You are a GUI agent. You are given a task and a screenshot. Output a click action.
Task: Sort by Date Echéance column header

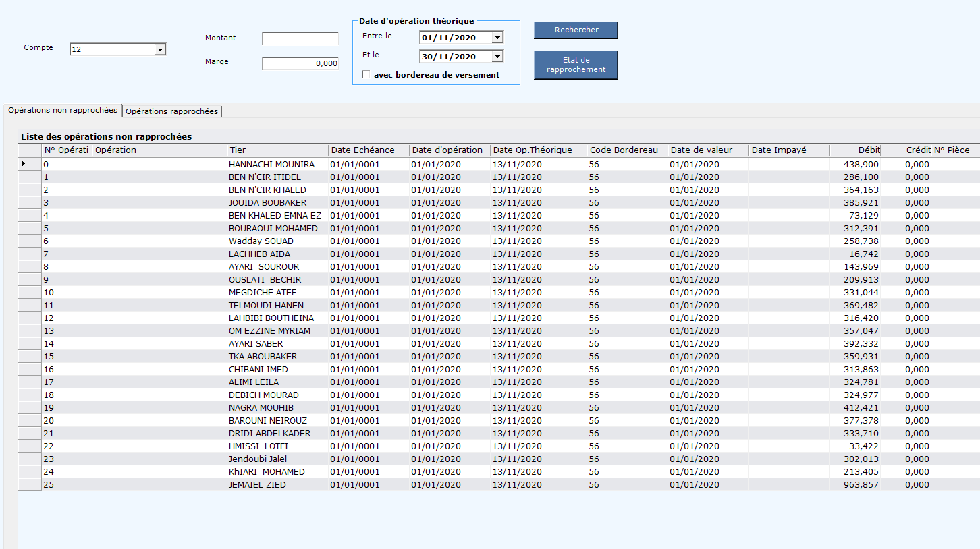[x=369, y=150]
